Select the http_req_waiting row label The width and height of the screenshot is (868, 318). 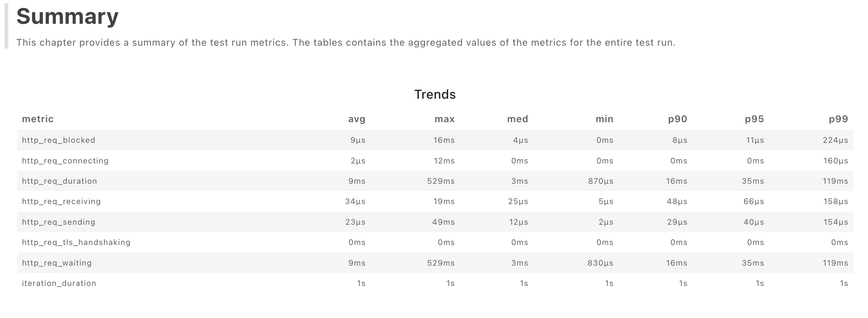[57, 263]
